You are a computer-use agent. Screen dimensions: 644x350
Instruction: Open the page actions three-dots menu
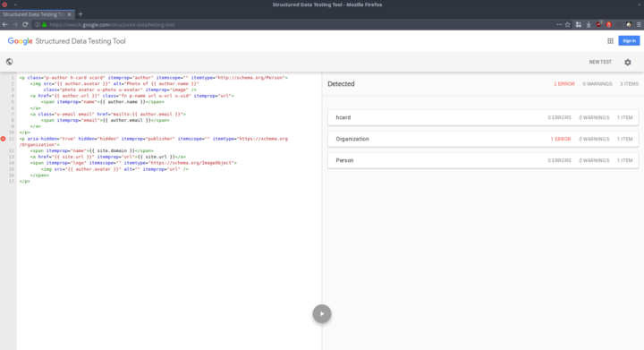559,25
